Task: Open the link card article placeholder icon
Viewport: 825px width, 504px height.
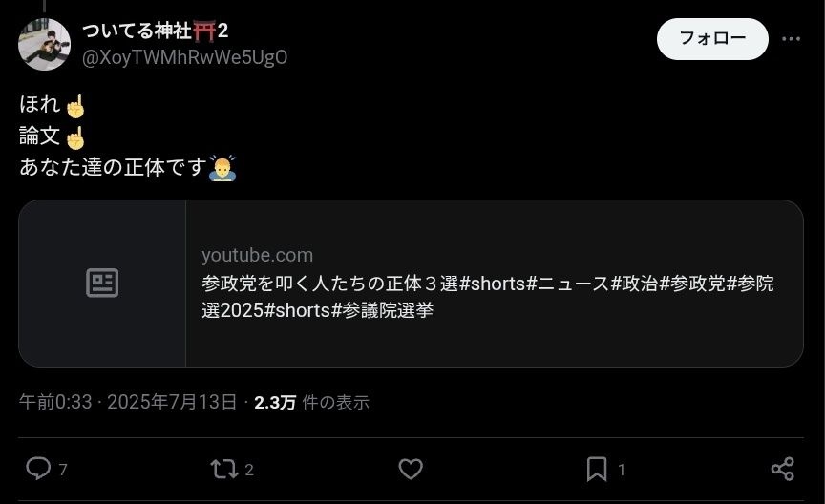Action: [x=102, y=283]
